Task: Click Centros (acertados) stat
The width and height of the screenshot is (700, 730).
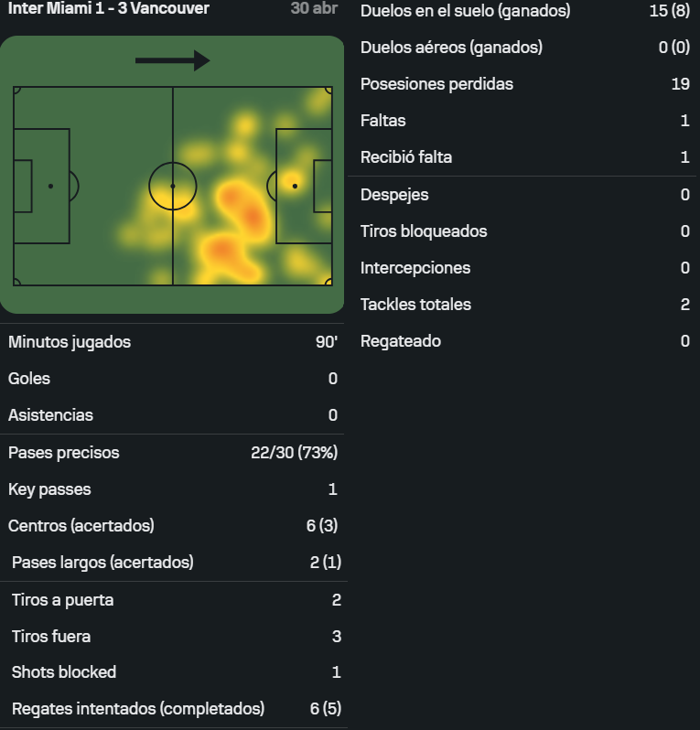Action: (x=81, y=526)
